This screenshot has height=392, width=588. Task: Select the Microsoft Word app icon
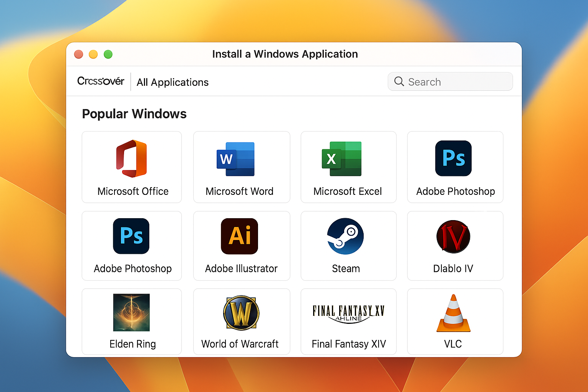click(235, 159)
